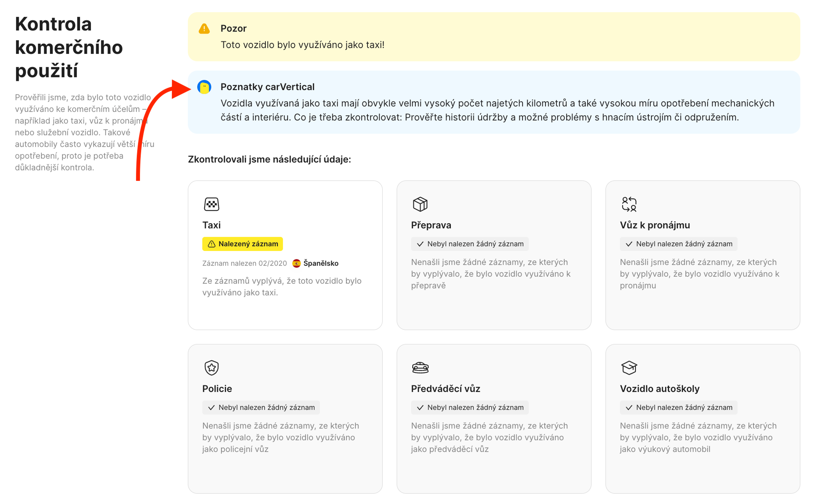Click the Kontrola komerčního použití heading
Viewport: 815px width, 504px height.
click(69, 47)
